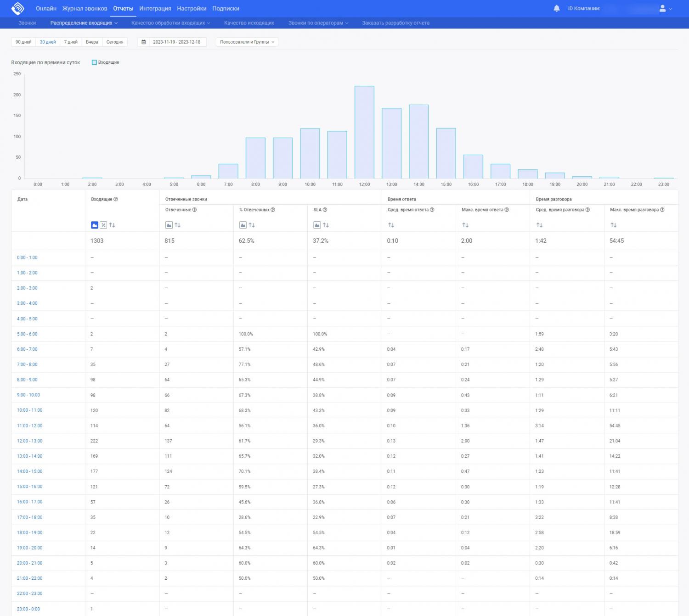Open the user profile icon menu
The width and height of the screenshot is (689, 616).
[662, 8]
